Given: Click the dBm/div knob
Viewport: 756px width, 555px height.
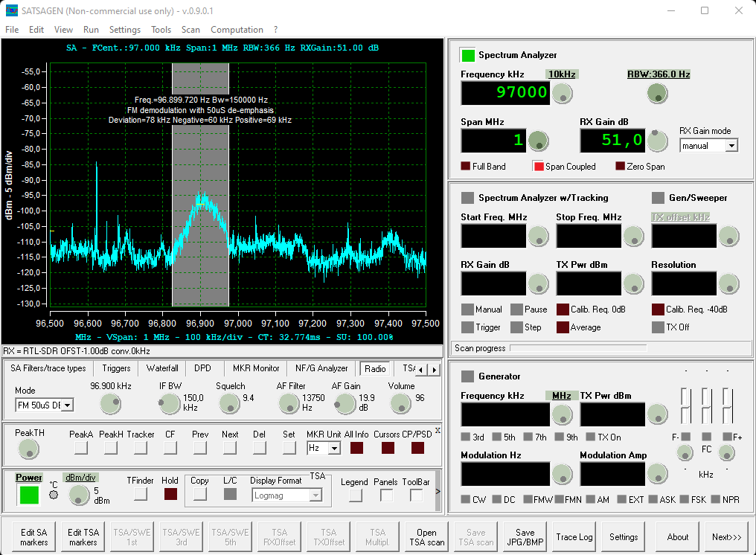Looking at the screenshot, I should point(79,495).
